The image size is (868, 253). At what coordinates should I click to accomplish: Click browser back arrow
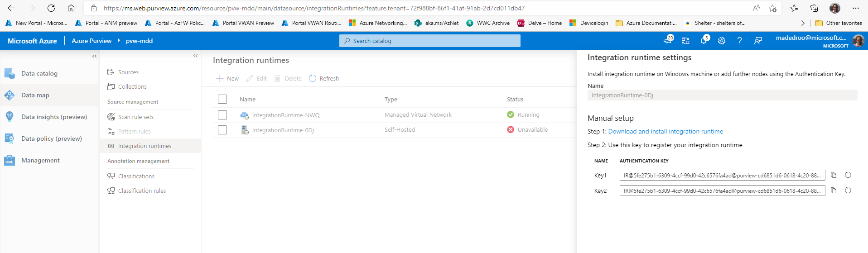click(x=11, y=8)
